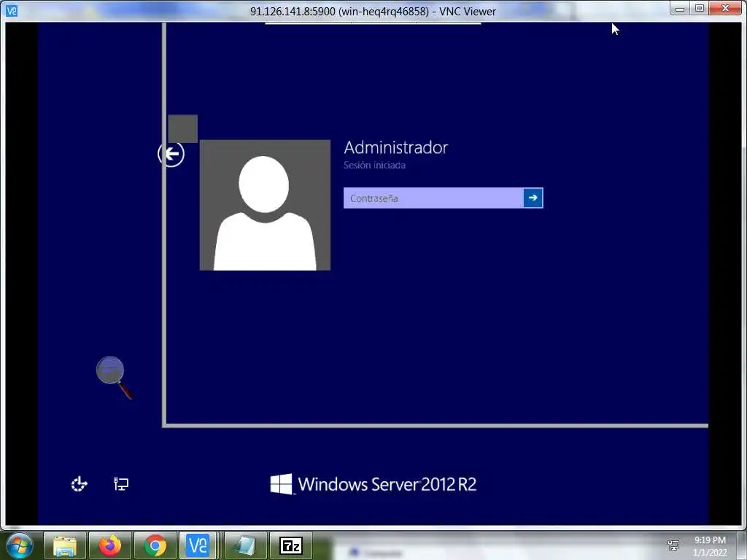Switch to the VNC Viewer taskbar button
The width and height of the screenshot is (747, 560).
tap(198, 545)
